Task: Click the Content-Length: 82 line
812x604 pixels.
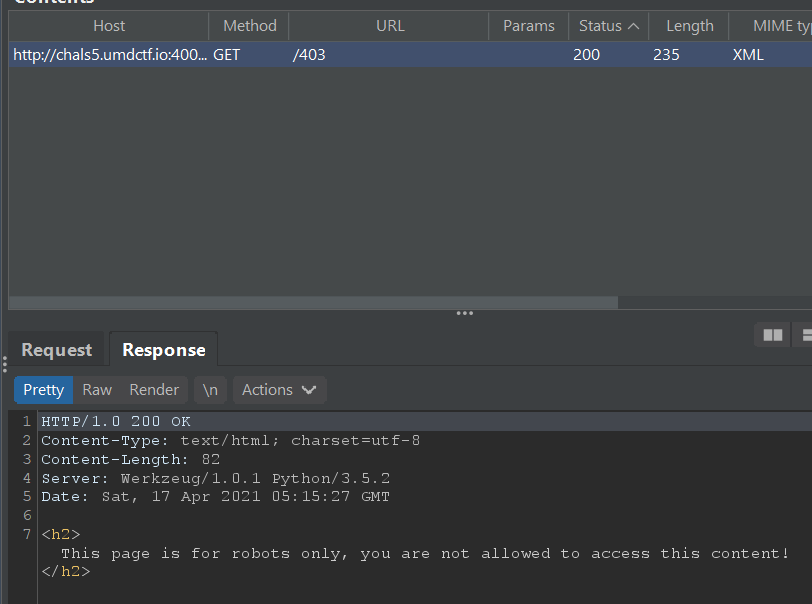Action: pyautogui.click(x=130, y=459)
